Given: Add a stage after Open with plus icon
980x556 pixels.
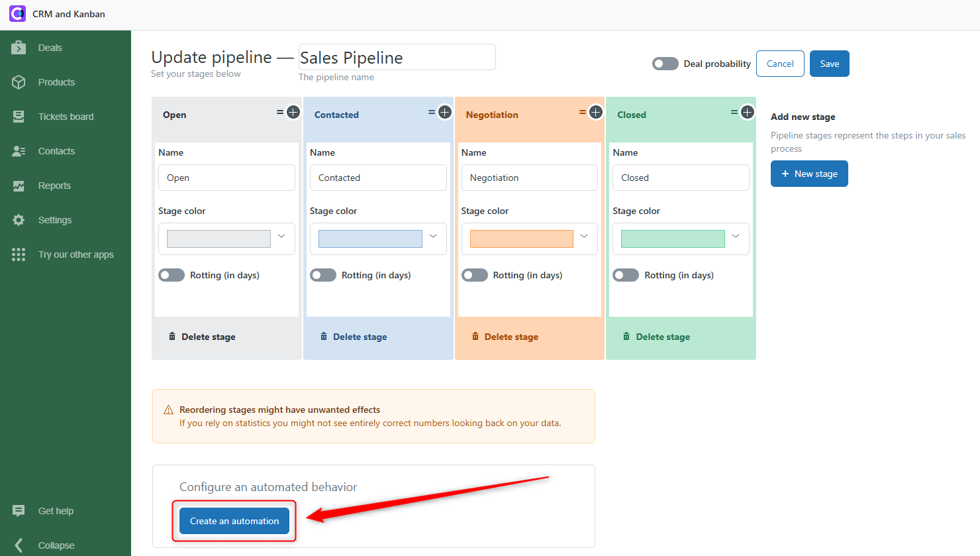Looking at the screenshot, I should [x=293, y=112].
